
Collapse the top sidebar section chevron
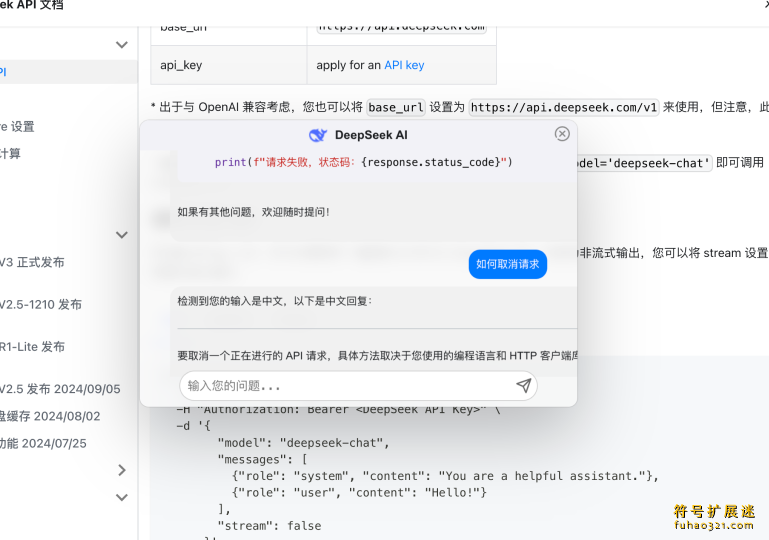pos(122,45)
